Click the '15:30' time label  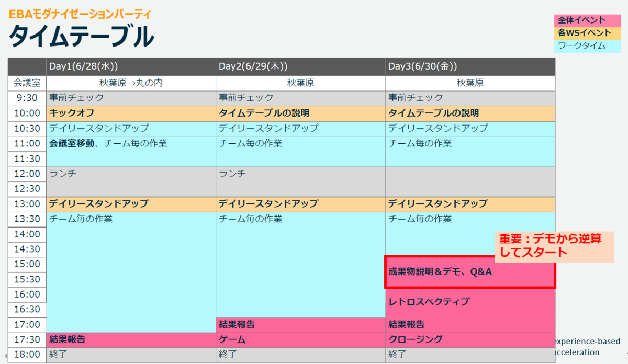(27, 280)
